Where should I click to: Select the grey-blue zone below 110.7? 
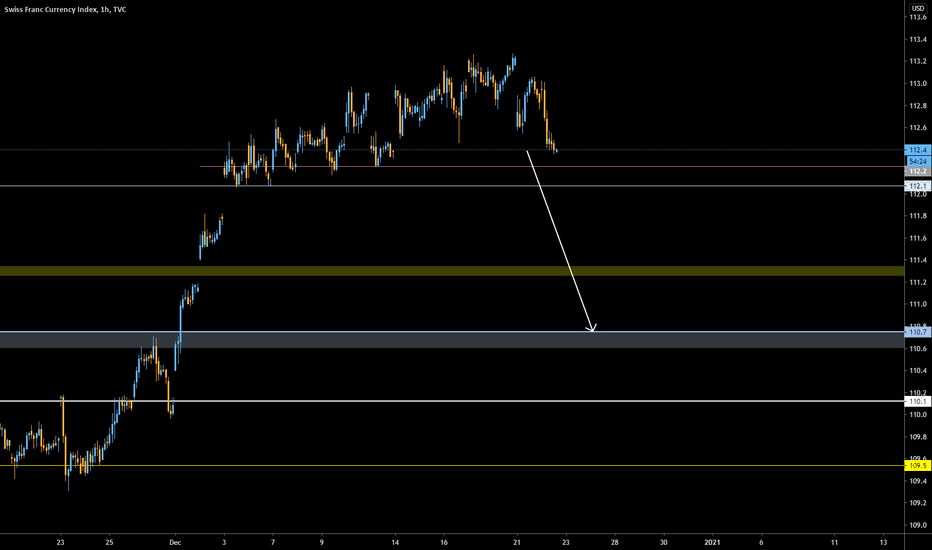pyautogui.click(x=452, y=340)
